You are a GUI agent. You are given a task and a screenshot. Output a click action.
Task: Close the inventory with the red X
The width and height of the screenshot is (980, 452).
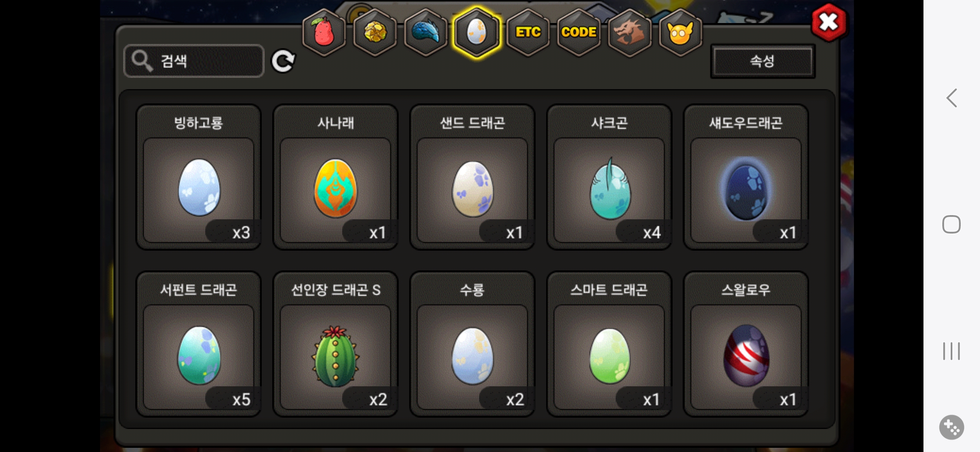pyautogui.click(x=829, y=23)
